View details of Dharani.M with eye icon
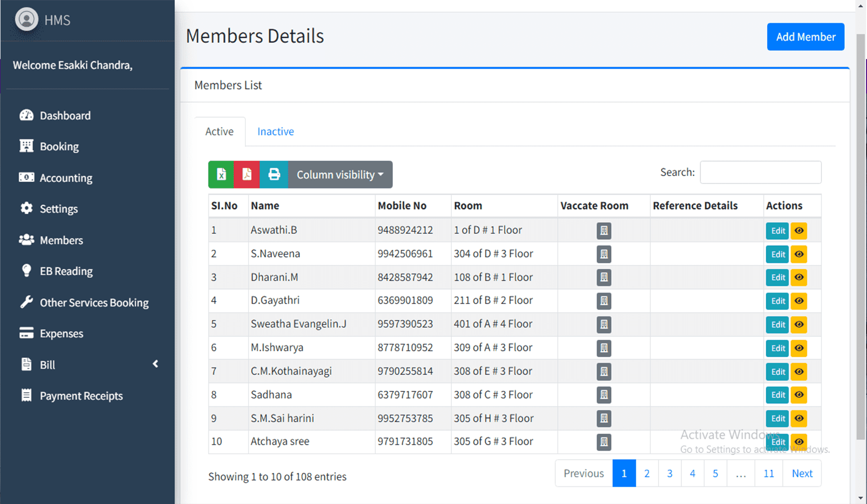The image size is (867, 504). [x=799, y=277]
